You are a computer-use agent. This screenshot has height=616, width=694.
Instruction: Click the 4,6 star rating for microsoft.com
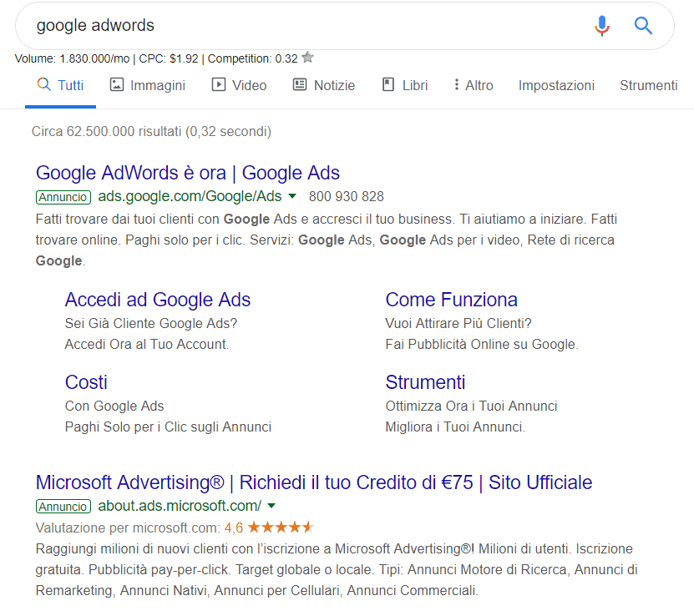269,528
